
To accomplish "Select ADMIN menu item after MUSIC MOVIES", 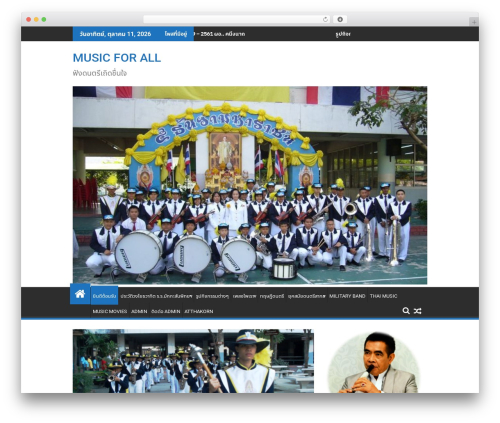I will (139, 311).
